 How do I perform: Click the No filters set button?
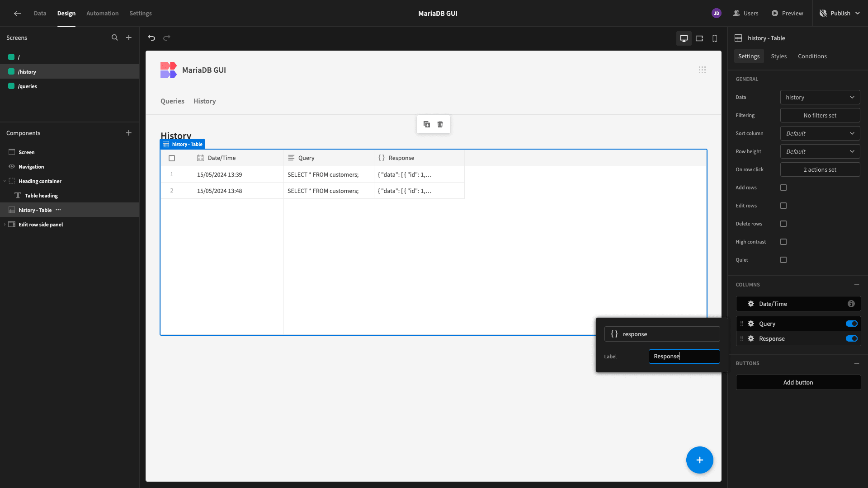click(820, 115)
